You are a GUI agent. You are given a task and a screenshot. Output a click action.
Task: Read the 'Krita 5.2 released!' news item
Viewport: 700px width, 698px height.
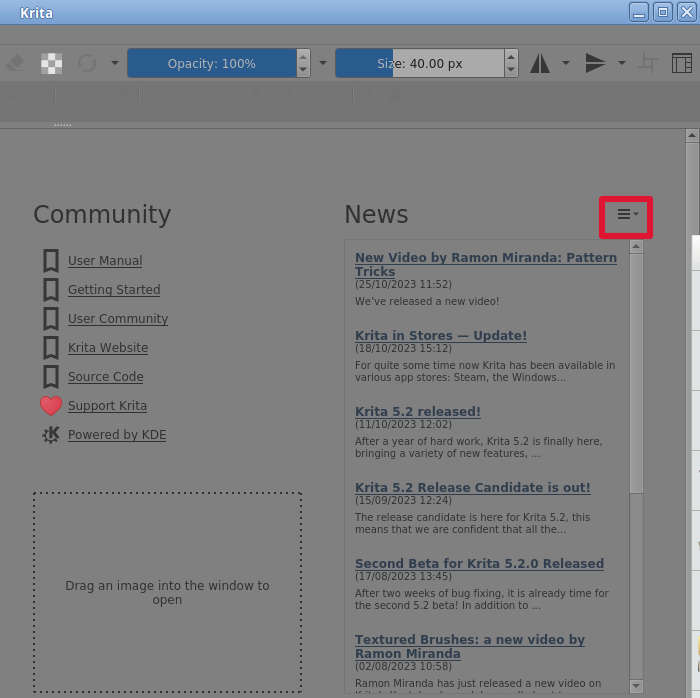(418, 411)
